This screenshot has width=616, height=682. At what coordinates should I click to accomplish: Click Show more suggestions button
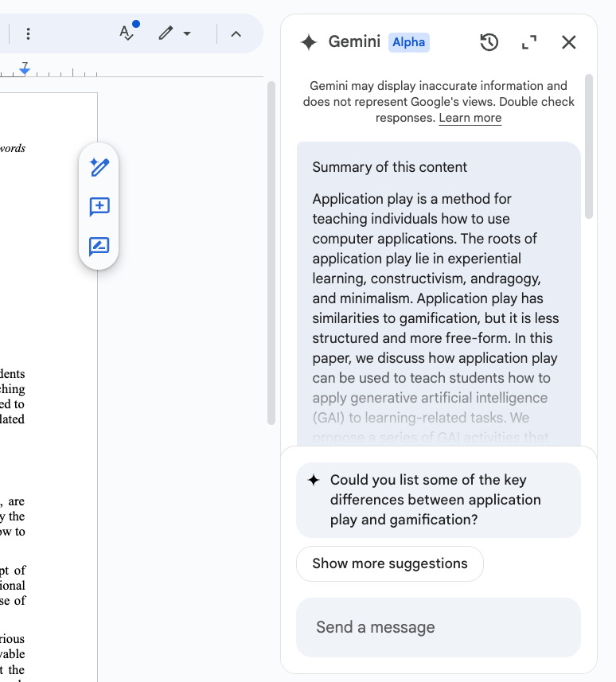click(x=390, y=563)
